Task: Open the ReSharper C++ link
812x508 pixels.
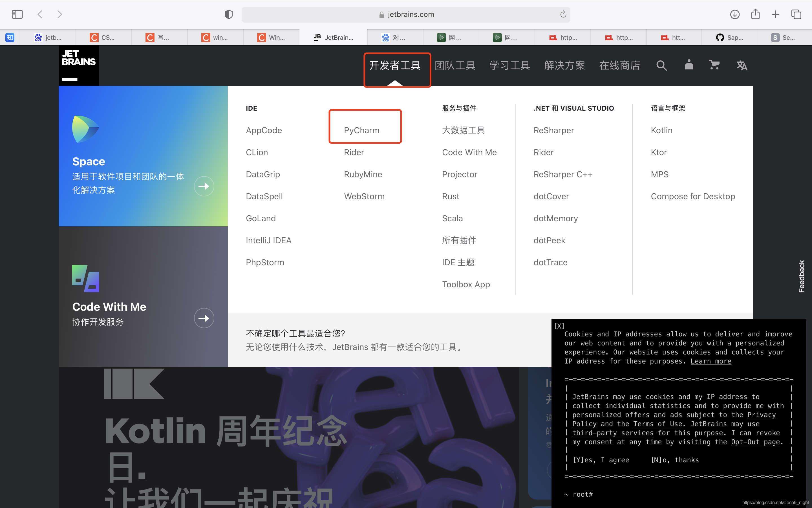Action: pos(563,174)
